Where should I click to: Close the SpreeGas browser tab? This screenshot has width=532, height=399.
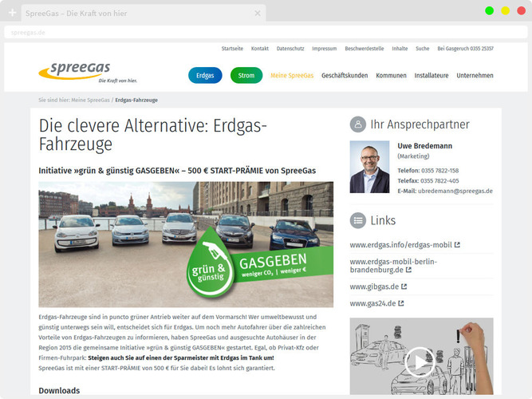[x=257, y=14]
